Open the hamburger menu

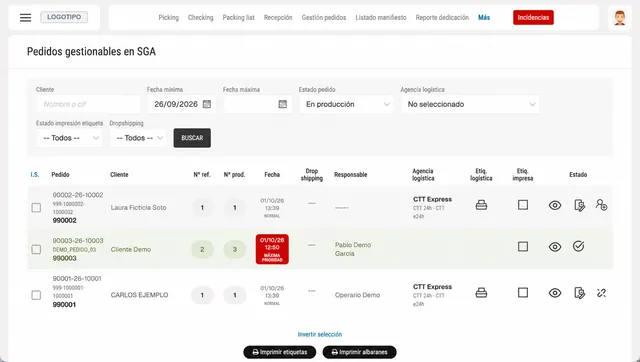pos(25,18)
